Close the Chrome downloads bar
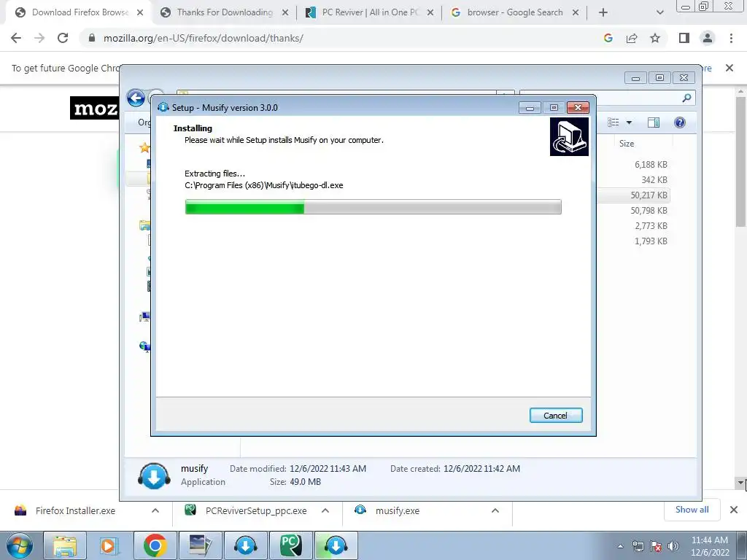747x560 pixels. click(x=734, y=510)
